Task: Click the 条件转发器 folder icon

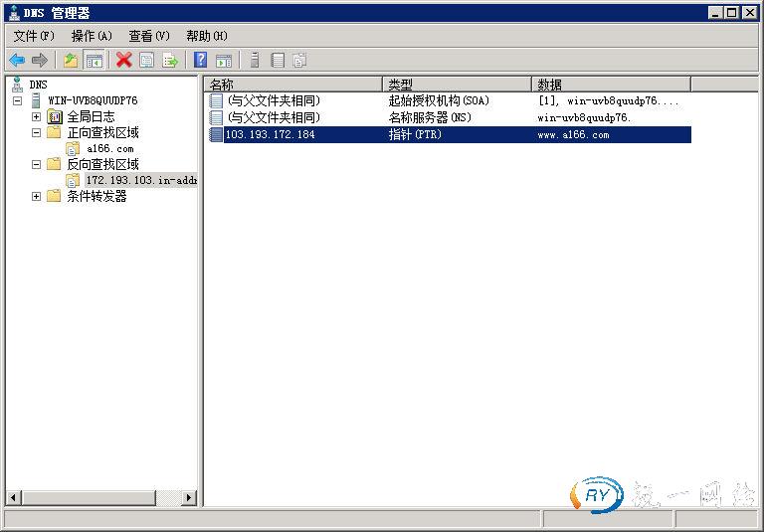Action: point(54,196)
